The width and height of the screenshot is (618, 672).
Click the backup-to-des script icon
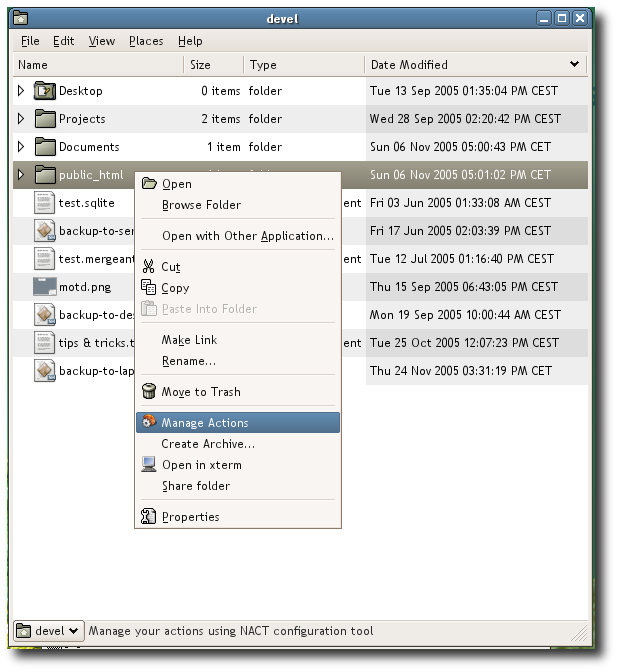[x=45, y=315]
